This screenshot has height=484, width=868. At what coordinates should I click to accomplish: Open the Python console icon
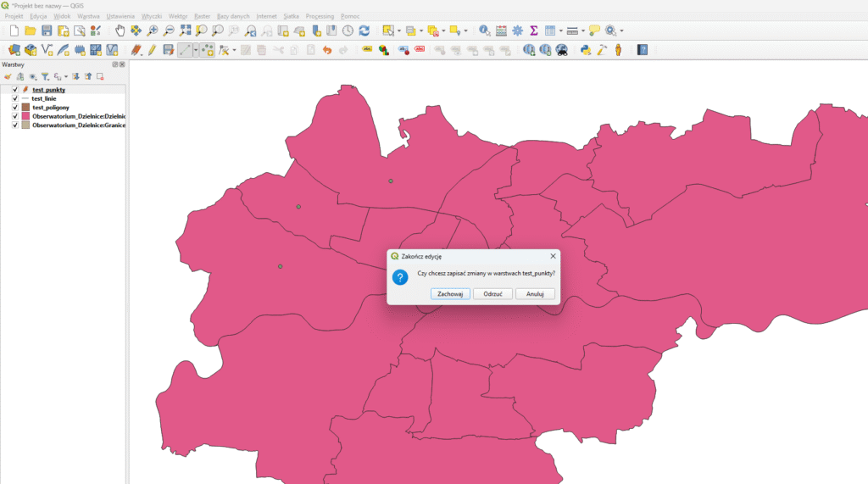tap(585, 50)
